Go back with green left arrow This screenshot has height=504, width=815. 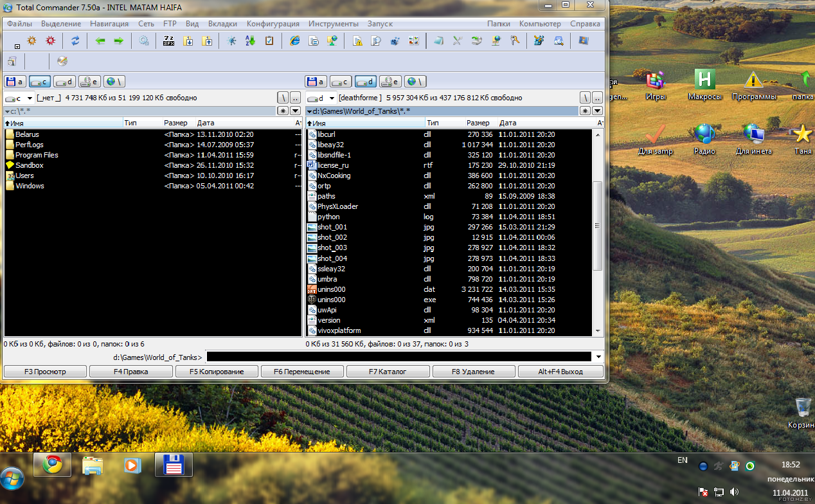[x=100, y=40]
